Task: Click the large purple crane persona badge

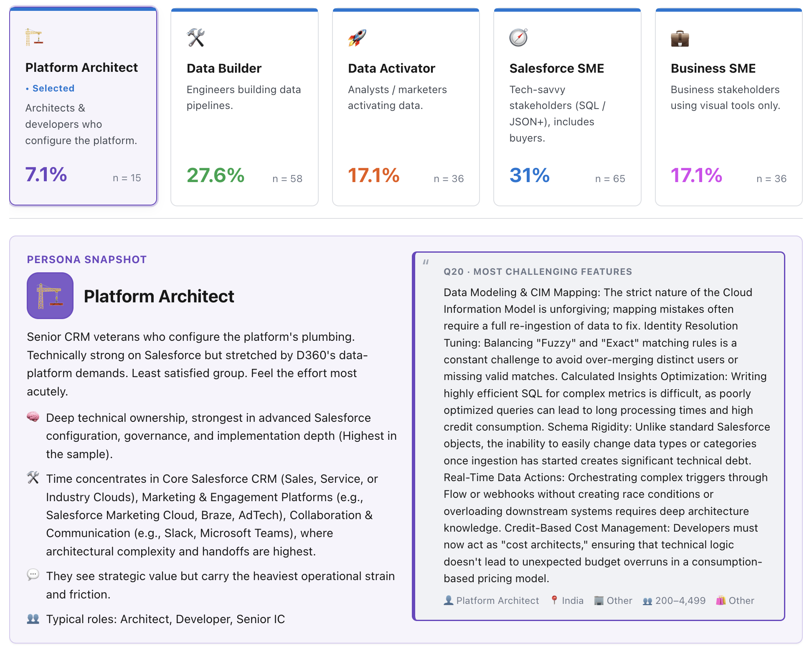Action: (50, 296)
